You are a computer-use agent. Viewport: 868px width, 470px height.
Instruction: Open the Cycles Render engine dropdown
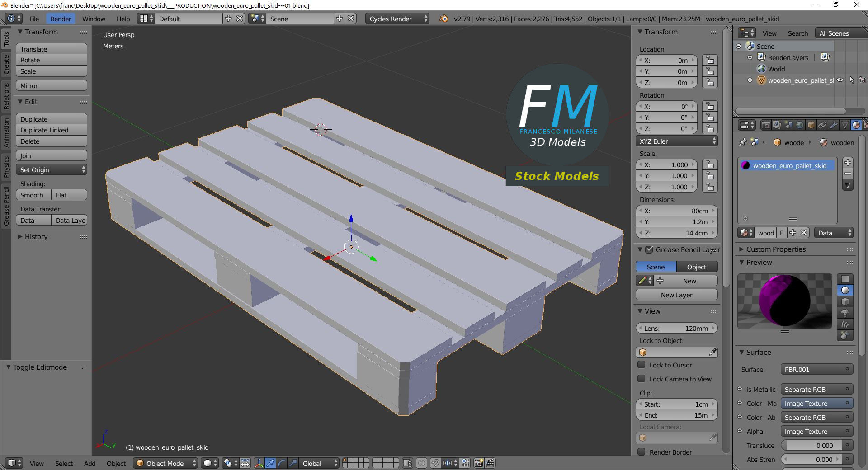pos(397,19)
